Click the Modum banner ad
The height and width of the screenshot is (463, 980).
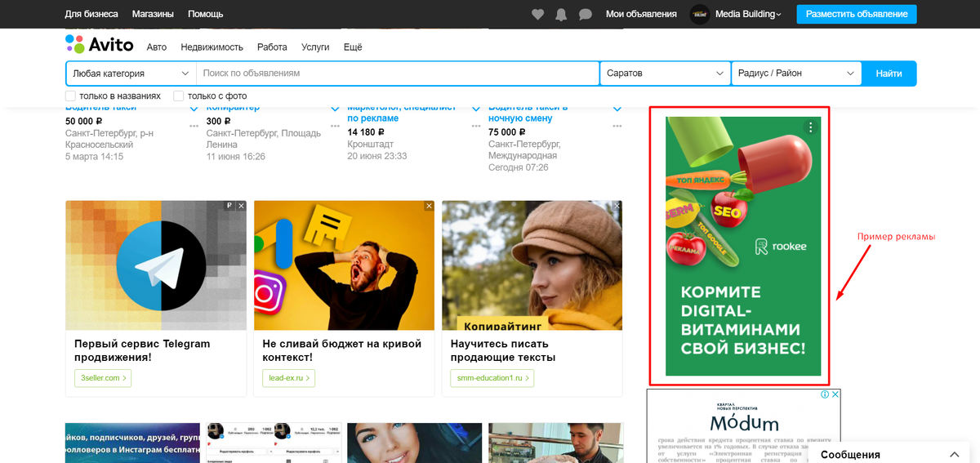coord(743,426)
